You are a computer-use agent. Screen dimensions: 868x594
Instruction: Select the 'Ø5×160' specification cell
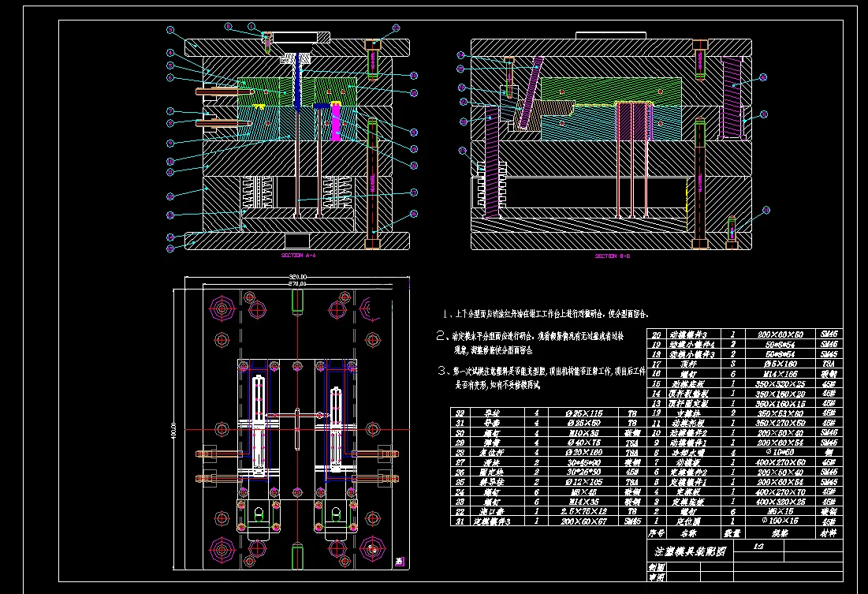click(x=780, y=364)
